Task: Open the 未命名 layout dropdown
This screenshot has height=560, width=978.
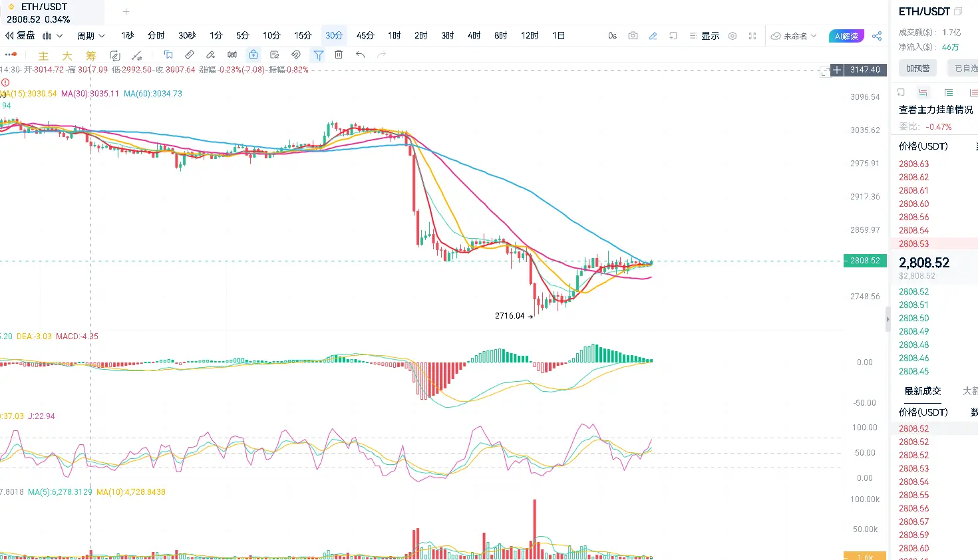Action: click(x=794, y=36)
